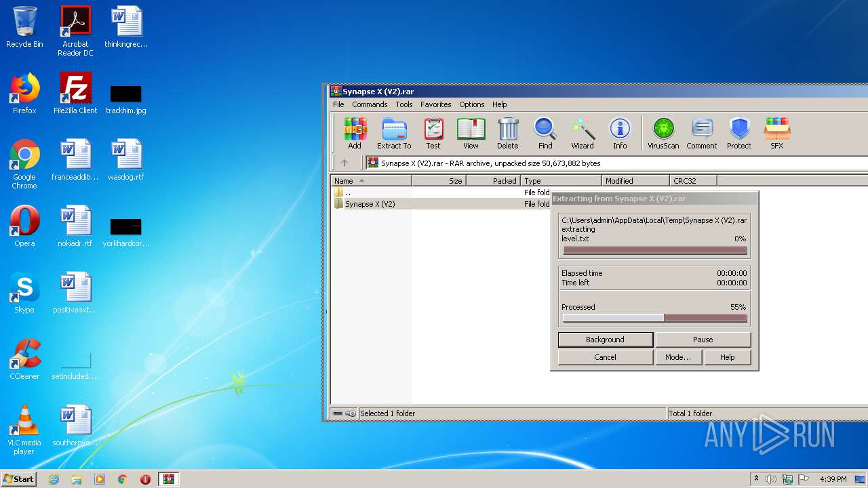This screenshot has height=488, width=868.
Task: Sort by the CRC32 column header
Action: [x=693, y=181]
